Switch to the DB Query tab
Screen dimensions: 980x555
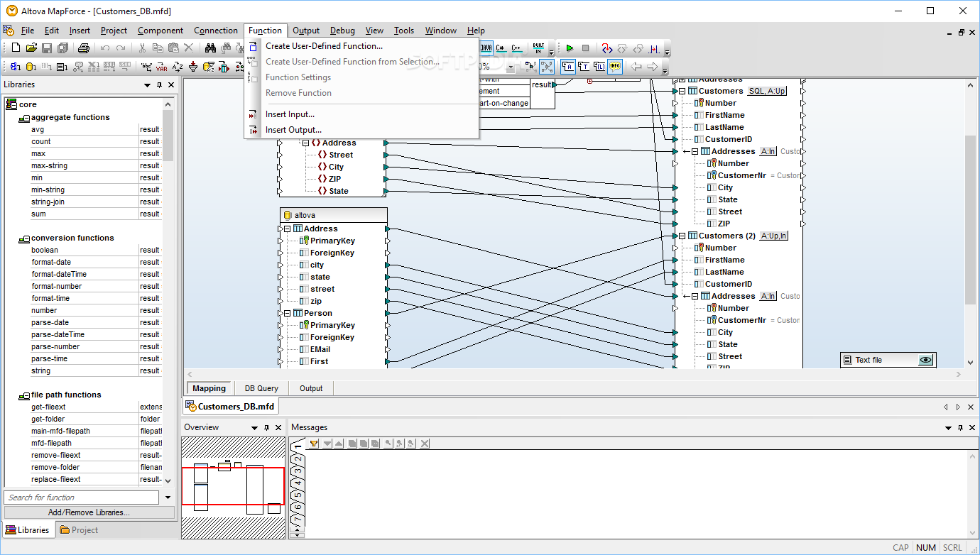coord(262,388)
